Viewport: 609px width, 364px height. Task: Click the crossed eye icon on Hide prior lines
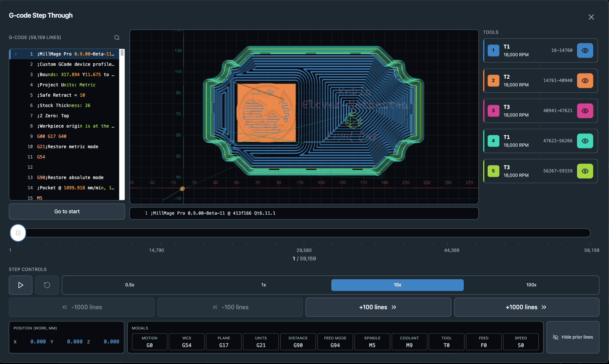pyautogui.click(x=556, y=337)
